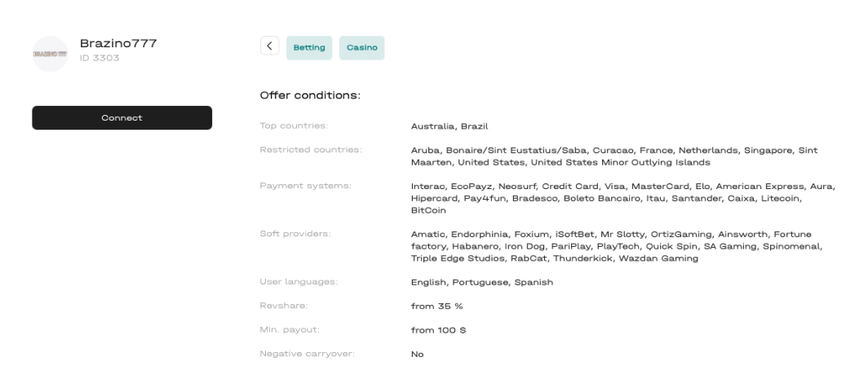Click the back arrow chevron button
Screen dimensions: 868x370
269,46
